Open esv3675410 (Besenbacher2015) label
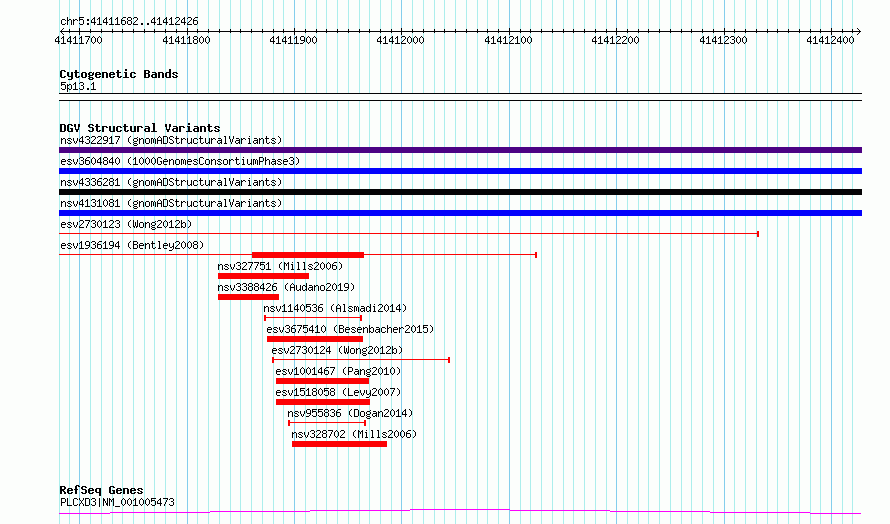This screenshot has width=890, height=524. [350, 329]
